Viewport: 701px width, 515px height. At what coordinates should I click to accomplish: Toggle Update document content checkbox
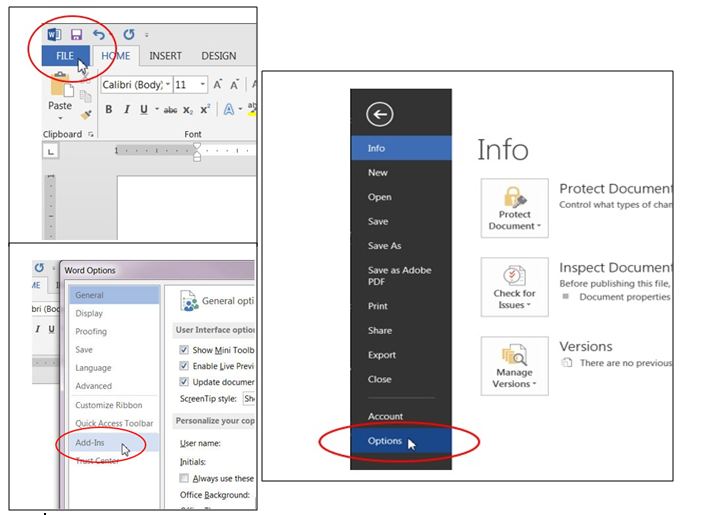pyautogui.click(x=184, y=382)
